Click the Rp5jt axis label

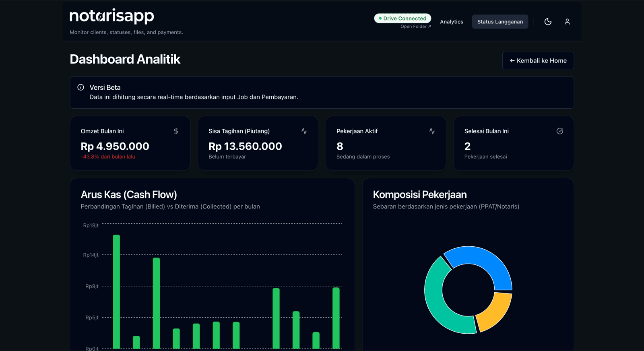pos(92,318)
